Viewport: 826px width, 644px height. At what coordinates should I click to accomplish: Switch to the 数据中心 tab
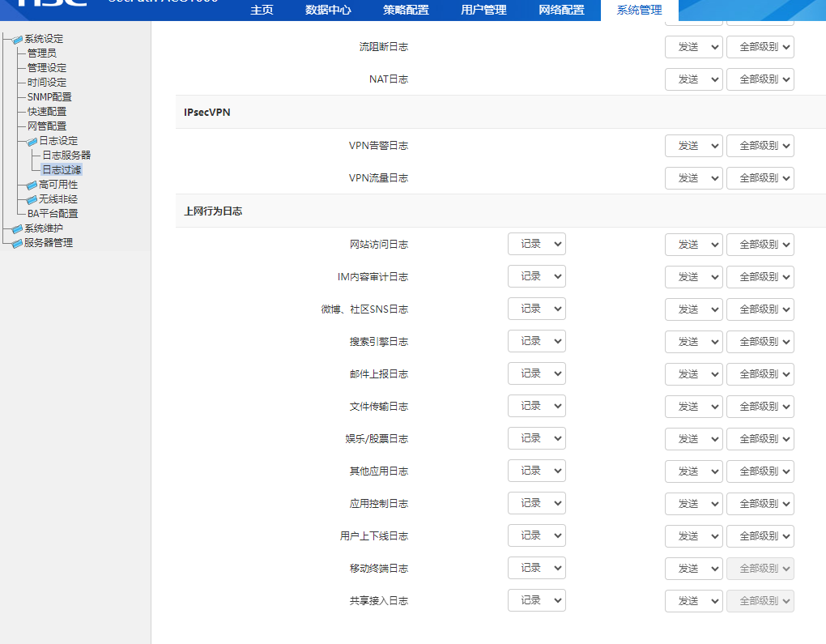pyautogui.click(x=328, y=10)
